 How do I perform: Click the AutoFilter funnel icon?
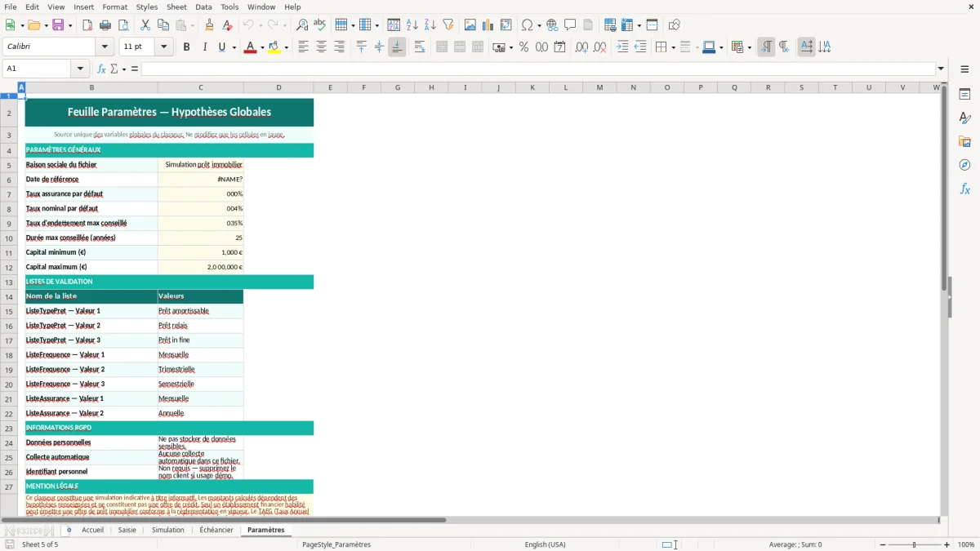(448, 25)
